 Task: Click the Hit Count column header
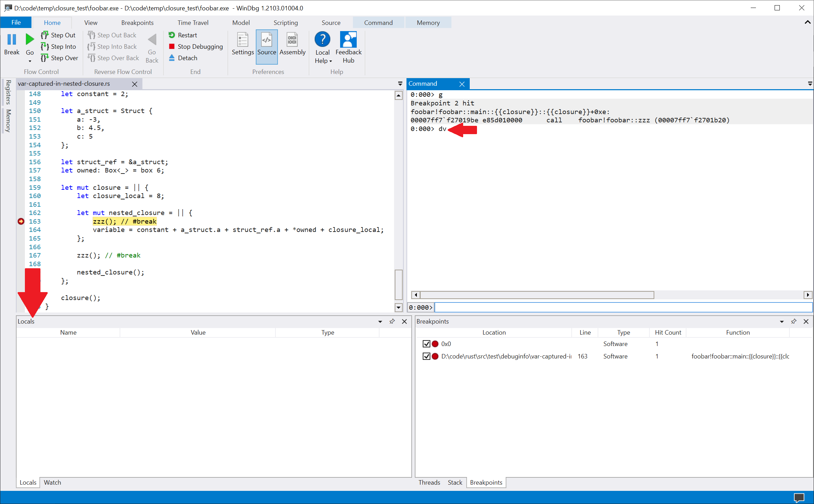pyautogui.click(x=668, y=332)
